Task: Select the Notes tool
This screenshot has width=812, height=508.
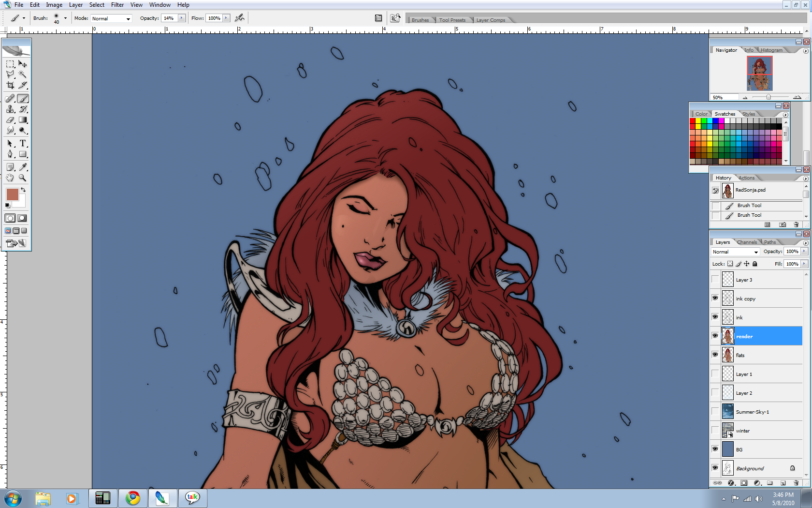Action: pos(10,167)
